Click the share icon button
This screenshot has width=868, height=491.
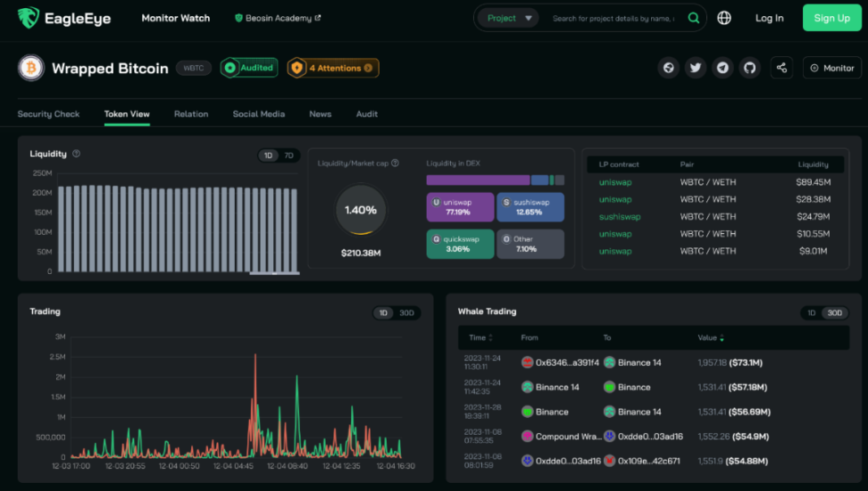[x=782, y=68]
